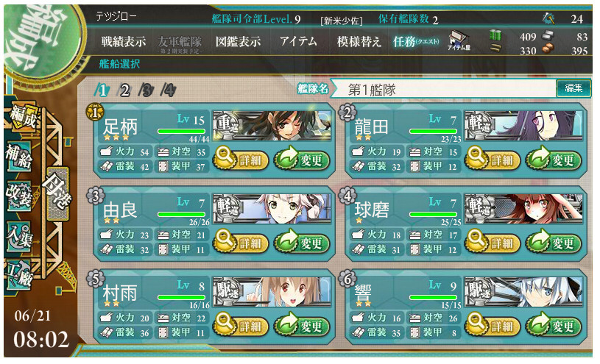Open 図鑑表示 encyclopedia menu
600x364 pixels.
tap(238, 41)
